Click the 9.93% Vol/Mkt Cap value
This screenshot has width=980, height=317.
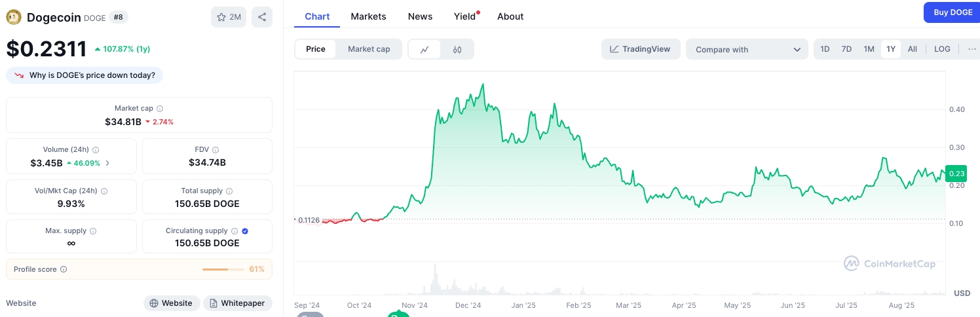(71, 204)
